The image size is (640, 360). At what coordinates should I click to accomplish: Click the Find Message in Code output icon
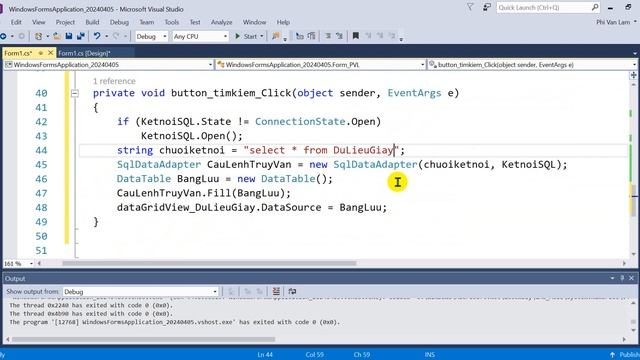tap(231, 291)
